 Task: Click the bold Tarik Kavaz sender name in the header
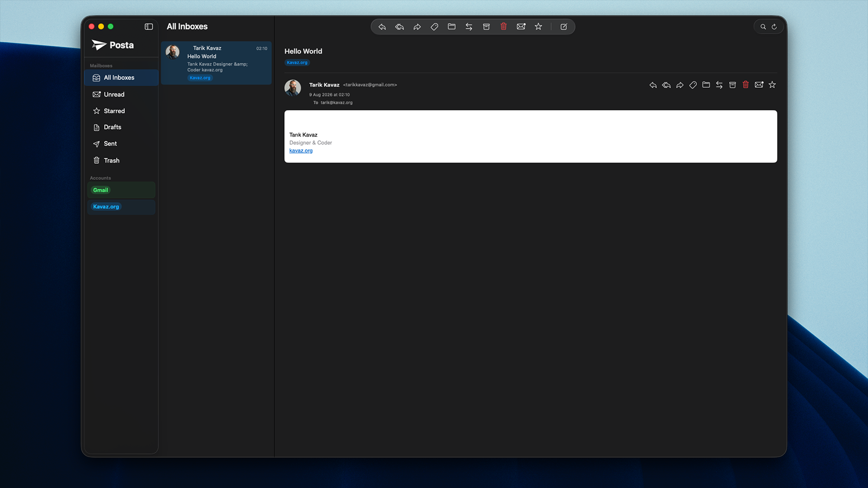click(324, 85)
